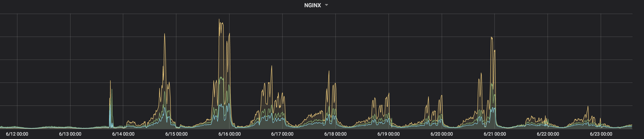Click the 6/17 00:00 axis label
644x139 pixels.
click(x=282, y=134)
